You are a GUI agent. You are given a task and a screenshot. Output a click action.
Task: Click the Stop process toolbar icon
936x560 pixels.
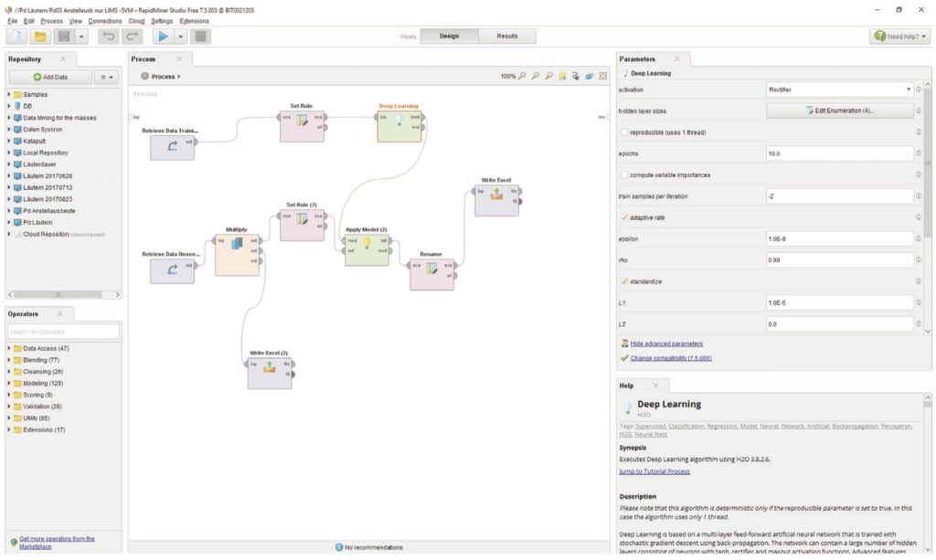(200, 37)
